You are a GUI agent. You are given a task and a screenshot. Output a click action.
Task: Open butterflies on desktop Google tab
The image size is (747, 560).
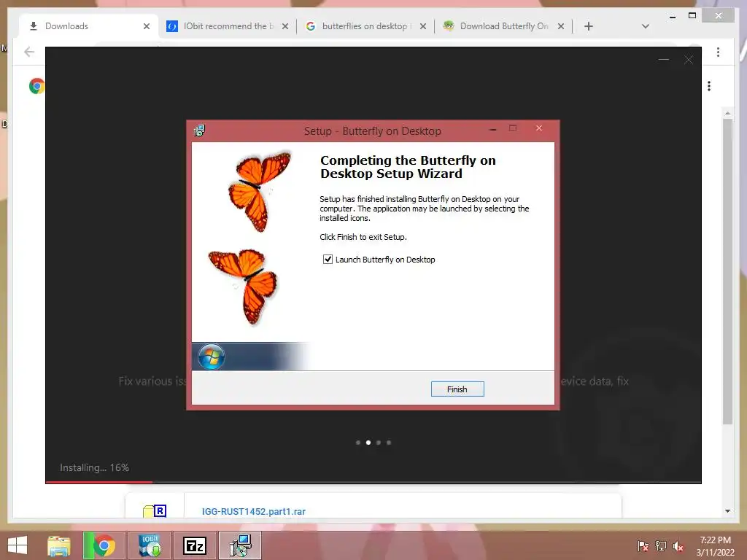click(x=366, y=26)
